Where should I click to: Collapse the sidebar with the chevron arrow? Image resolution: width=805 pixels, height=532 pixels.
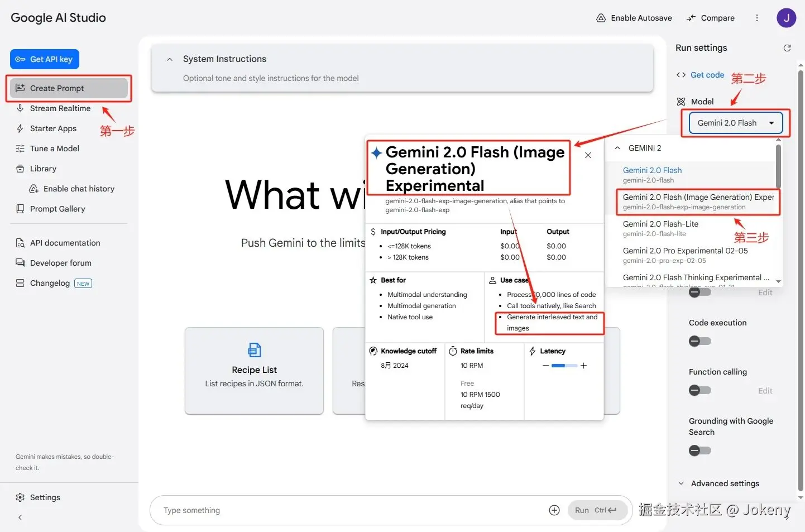[20, 517]
